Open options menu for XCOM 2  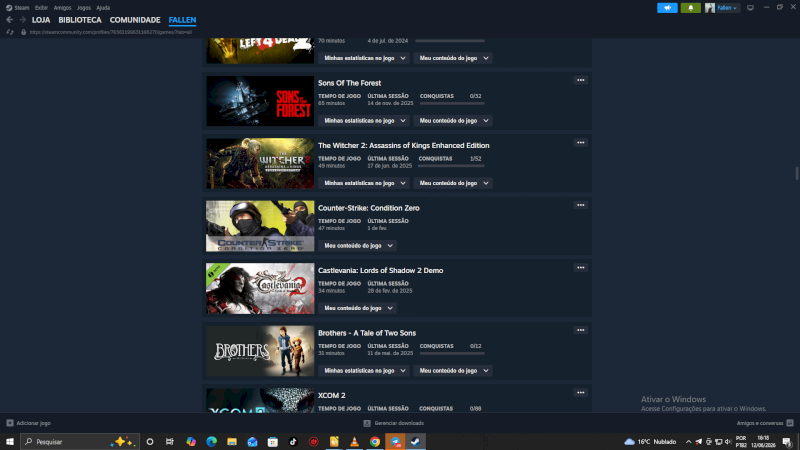(x=581, y=392)
